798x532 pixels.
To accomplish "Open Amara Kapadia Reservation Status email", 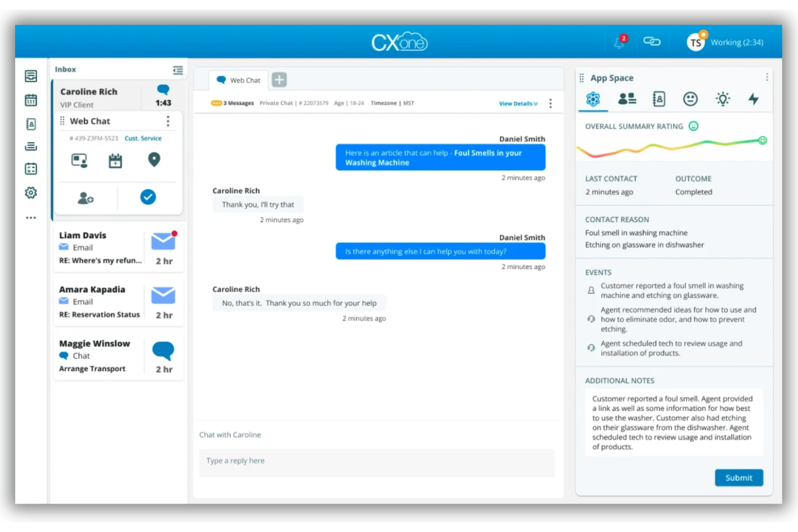I will (119, 302).
